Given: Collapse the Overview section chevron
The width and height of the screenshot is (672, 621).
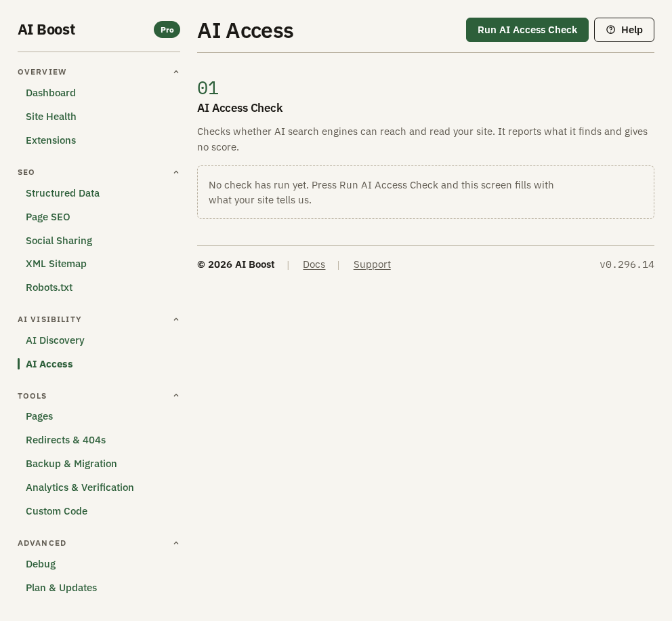Looking at the screenshot, I should pos(175,72).
